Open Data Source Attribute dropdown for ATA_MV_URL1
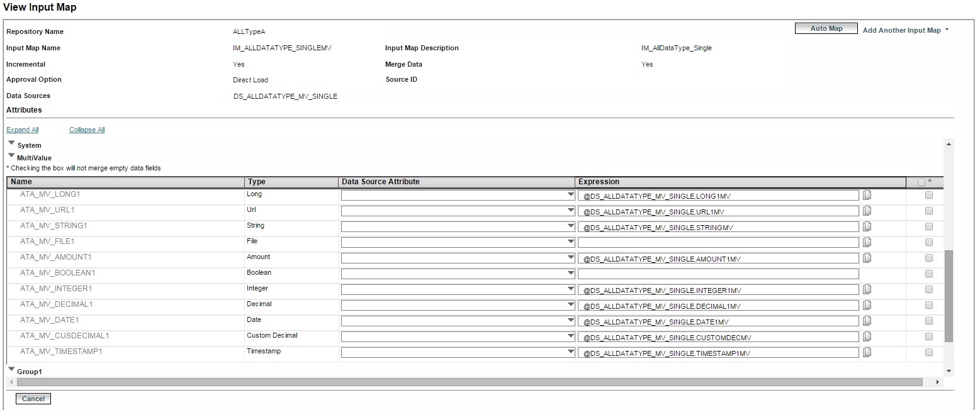This screenshot has width=980, height=410. [x=458, y=211]
